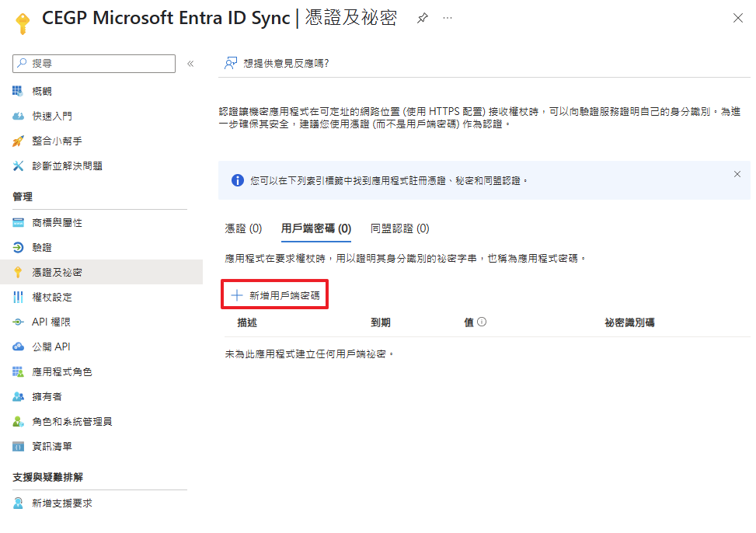Open 概觀 overview in sidebar
Viewport: 756px width, 533px height.
42,92
